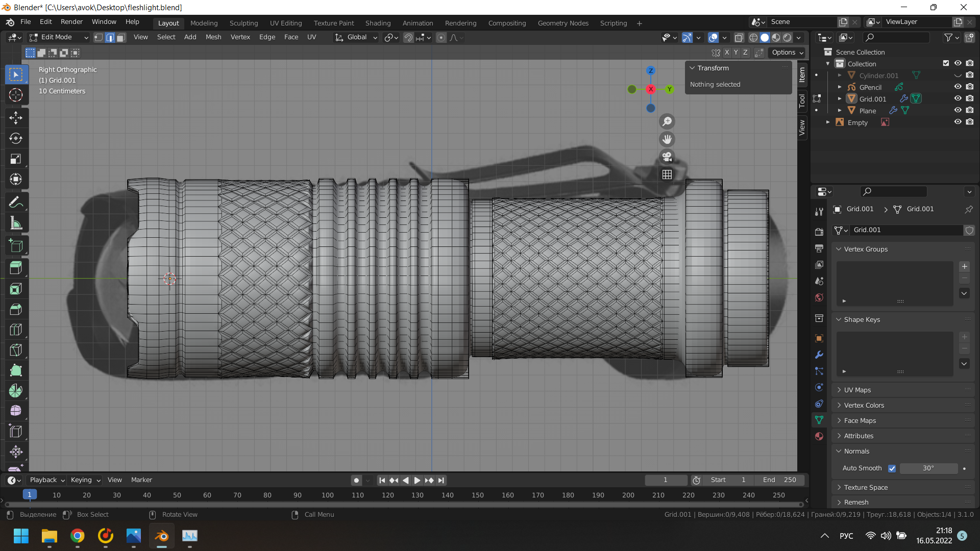
Task: Select the Rotate tool
Action: click(x=16, y=138)
